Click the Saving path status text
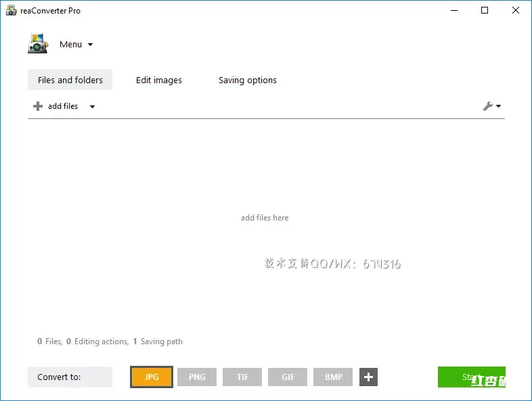The image size is (532, 401). click(x=158, y=341)
